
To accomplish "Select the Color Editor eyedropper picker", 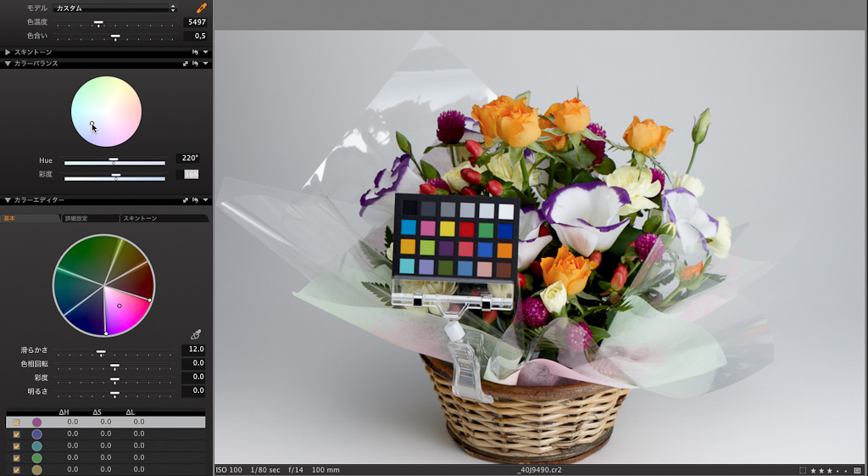I will click(197, 334).
